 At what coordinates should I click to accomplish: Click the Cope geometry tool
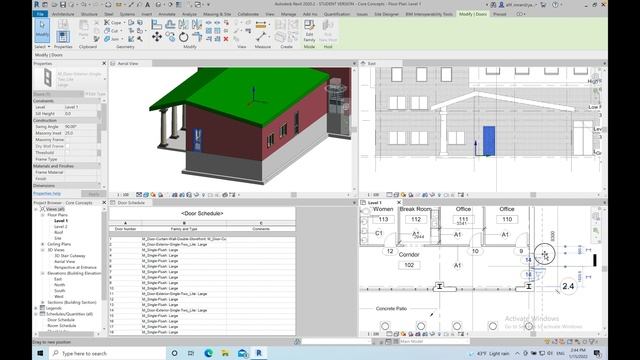coord(113,23)
